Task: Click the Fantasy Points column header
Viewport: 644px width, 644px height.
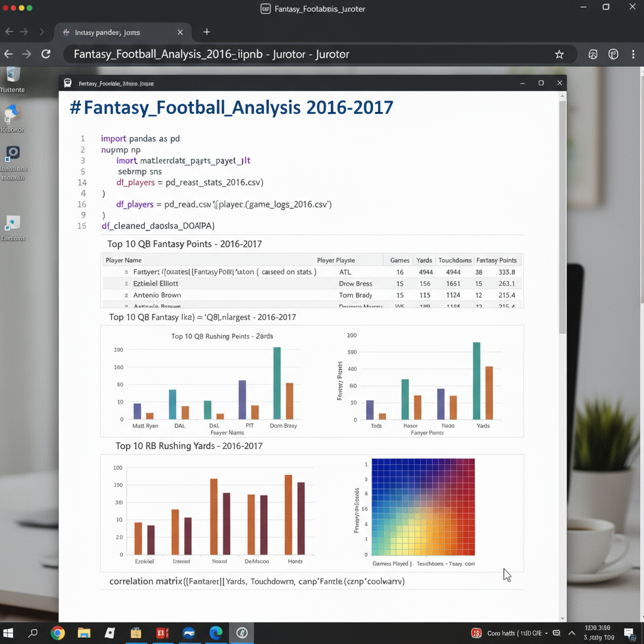Action: [x=496, y=260]
